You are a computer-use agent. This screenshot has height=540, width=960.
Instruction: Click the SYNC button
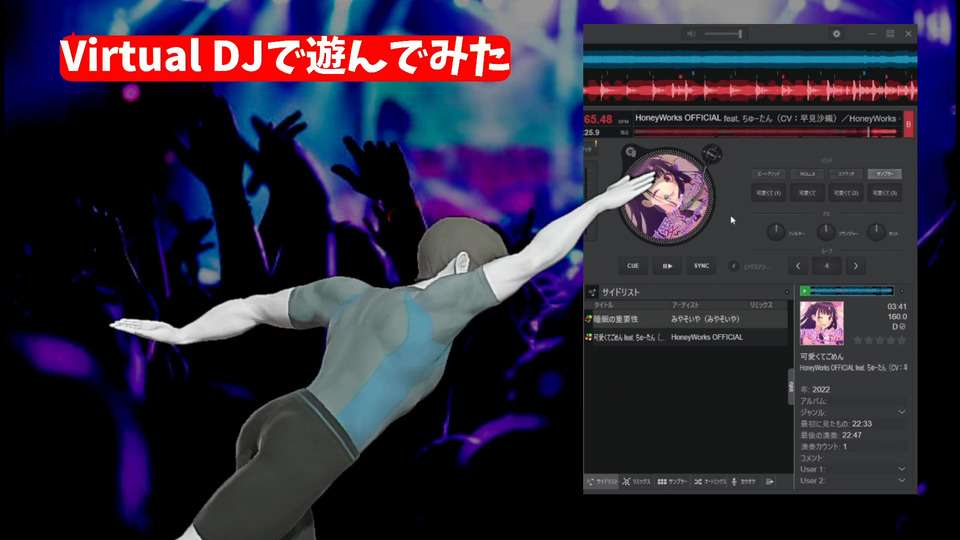point(701,266)
